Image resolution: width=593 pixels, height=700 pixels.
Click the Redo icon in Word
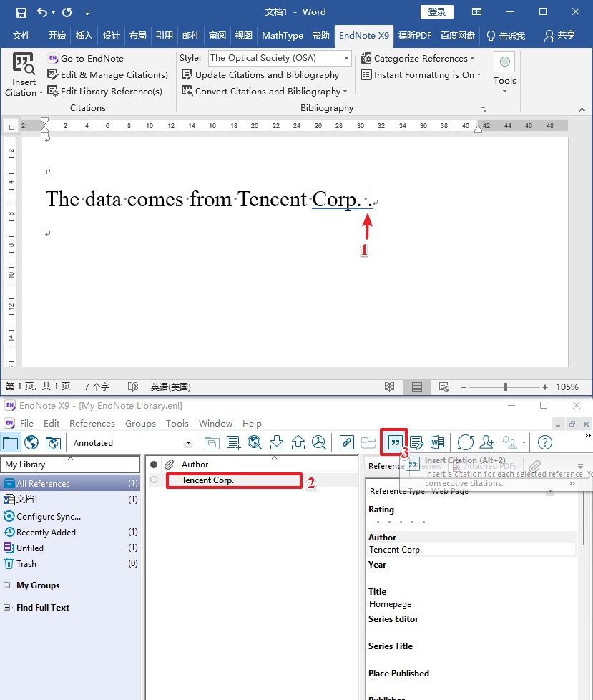pos(67,12)
